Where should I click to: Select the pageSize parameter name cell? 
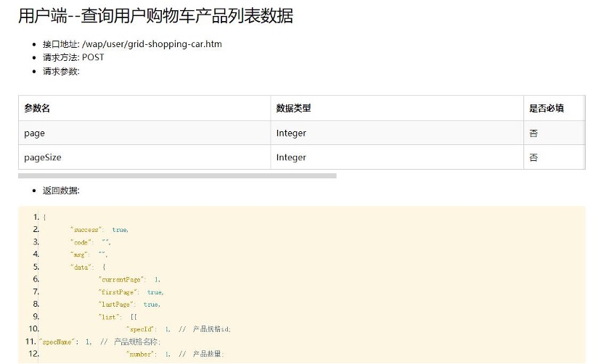pyautogui.click(x=43, y=157)
